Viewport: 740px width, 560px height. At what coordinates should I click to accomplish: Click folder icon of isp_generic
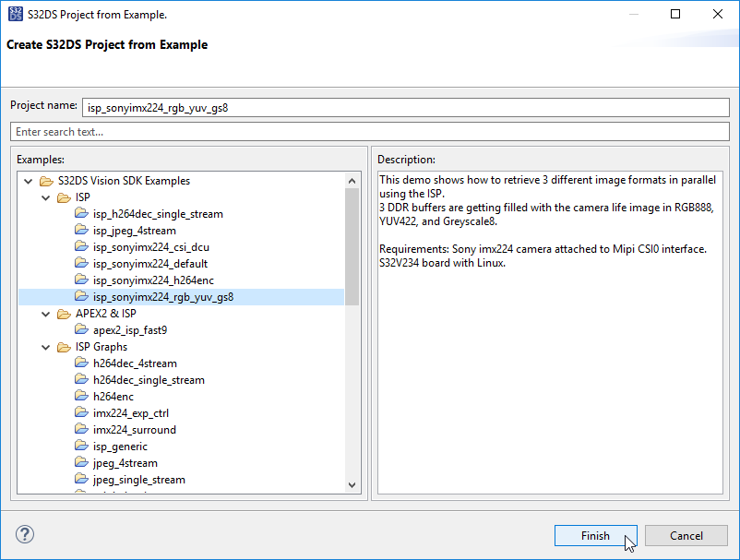[81, 446]
